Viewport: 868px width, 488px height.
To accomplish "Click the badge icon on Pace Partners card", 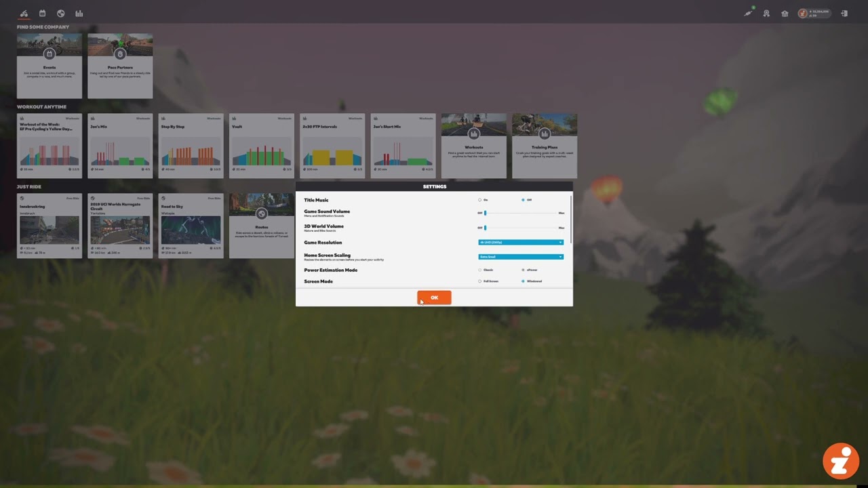I will point(120,54).
